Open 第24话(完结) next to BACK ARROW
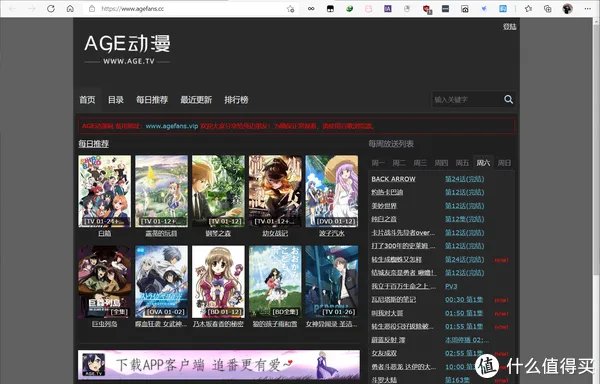The width and height of the screenshot is (600, 384). coord(465,179)
